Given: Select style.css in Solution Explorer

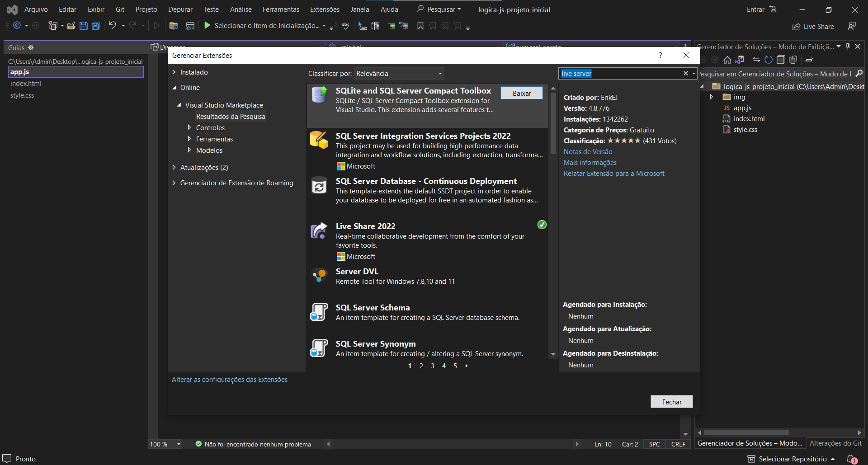Looking at the screenshot, I should pyautogui.click(x=745, y=130).
